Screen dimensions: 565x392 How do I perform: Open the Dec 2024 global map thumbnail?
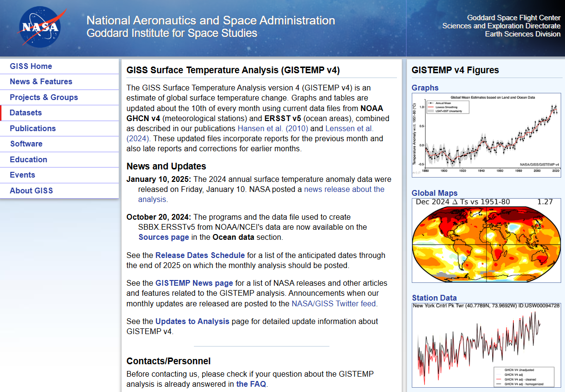tap(486, 240)
